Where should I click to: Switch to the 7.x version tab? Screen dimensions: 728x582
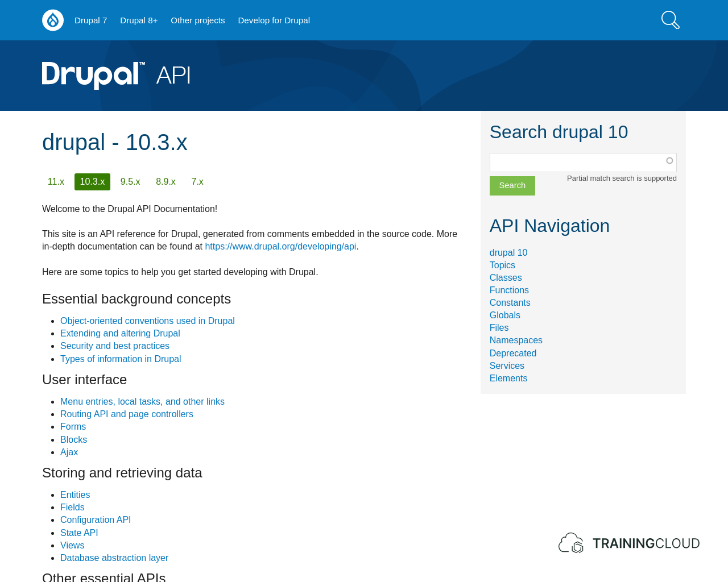(x=197, y=182)
